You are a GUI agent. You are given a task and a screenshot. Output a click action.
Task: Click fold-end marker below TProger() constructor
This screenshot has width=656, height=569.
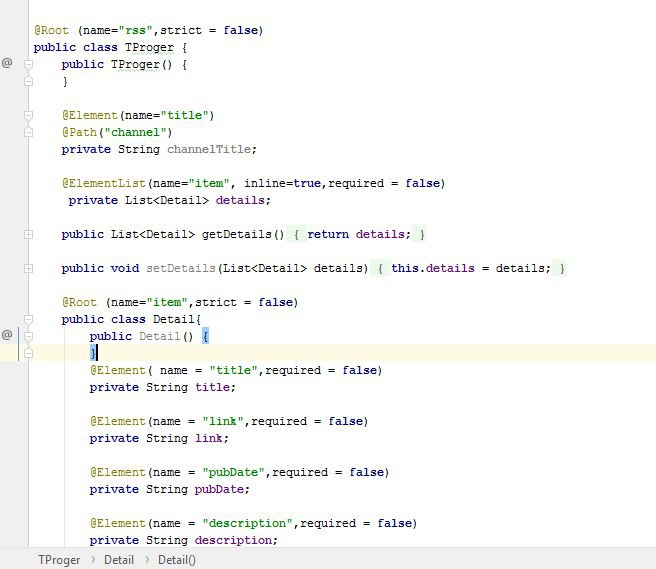coord(29,81)
